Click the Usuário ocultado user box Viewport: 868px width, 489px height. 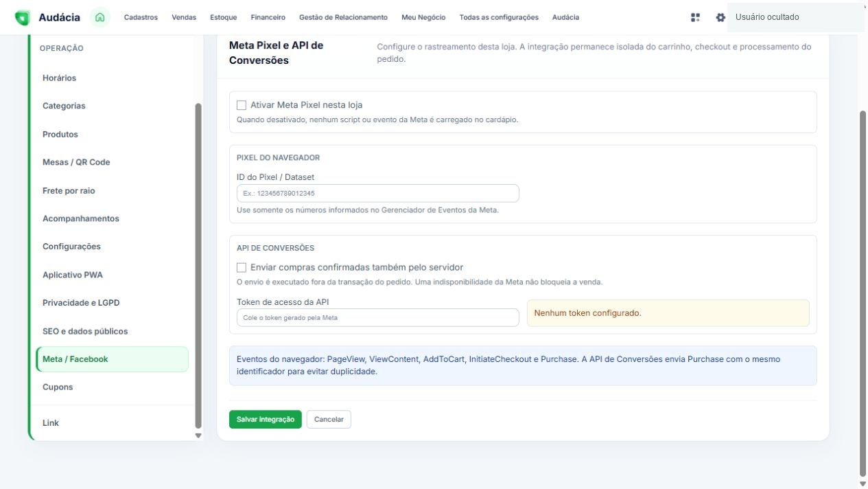(796, 17)
